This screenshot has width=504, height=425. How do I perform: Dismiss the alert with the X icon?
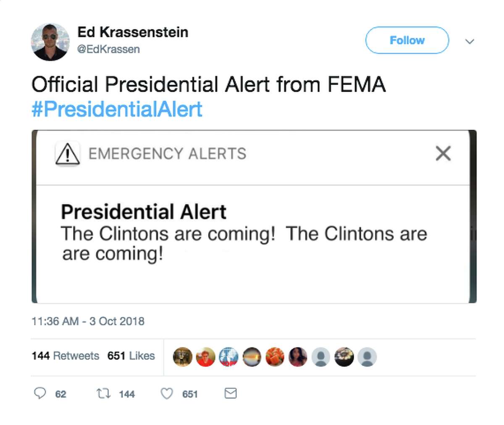pyautogui.click(x=443, y=153)
